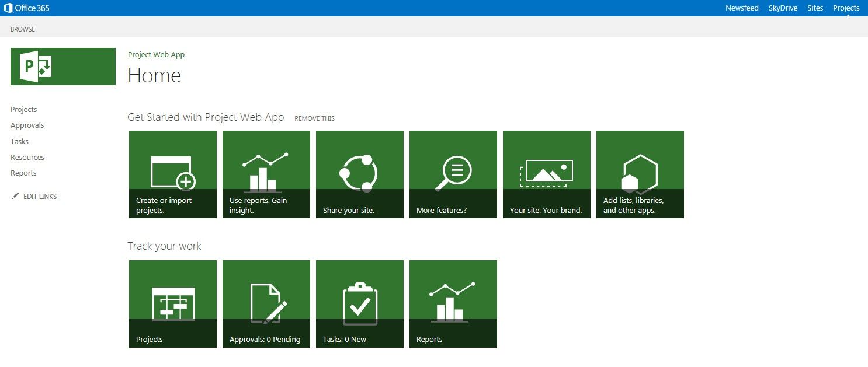Open SkyDrive in the top bar

(x=783, y=8)
